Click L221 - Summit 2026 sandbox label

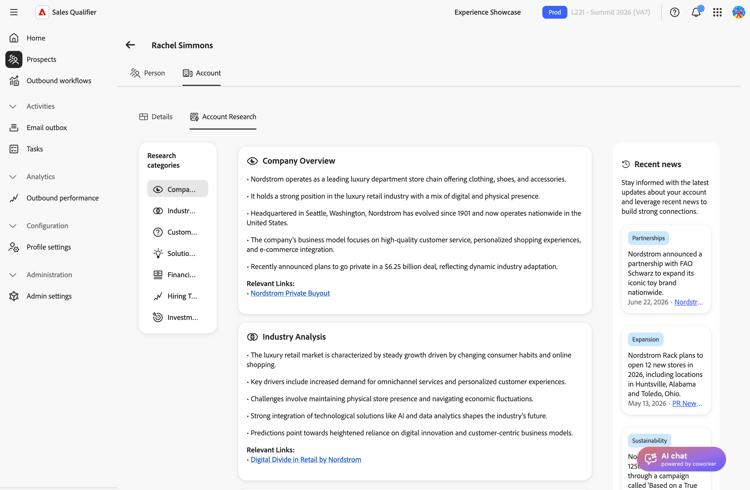[610, 12]
